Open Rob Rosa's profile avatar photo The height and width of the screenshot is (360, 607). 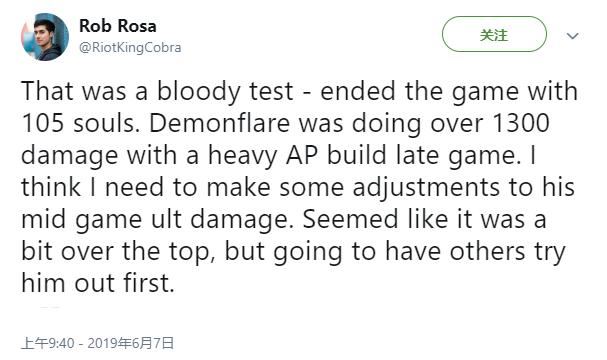point(45,37)
